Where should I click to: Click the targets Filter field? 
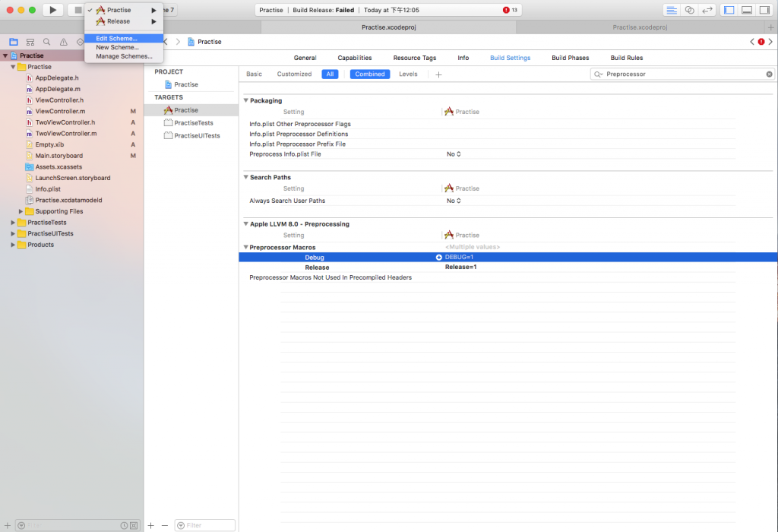[x=205, y=525]
